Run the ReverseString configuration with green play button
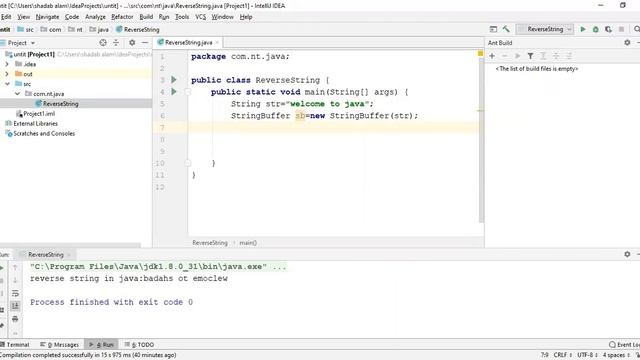The image size is (640, 360). tap(583, 29)
